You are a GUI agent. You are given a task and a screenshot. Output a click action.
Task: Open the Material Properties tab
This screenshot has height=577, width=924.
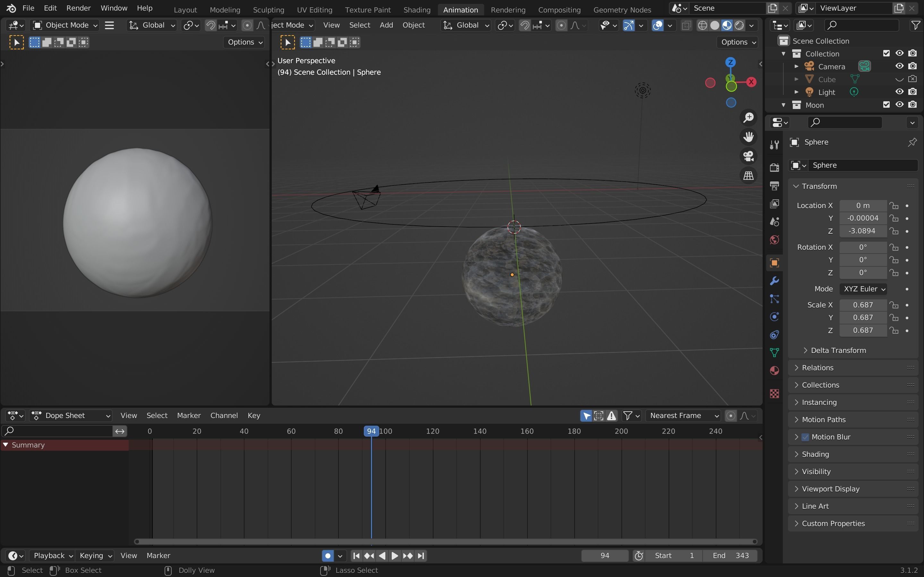coord(774,370)
